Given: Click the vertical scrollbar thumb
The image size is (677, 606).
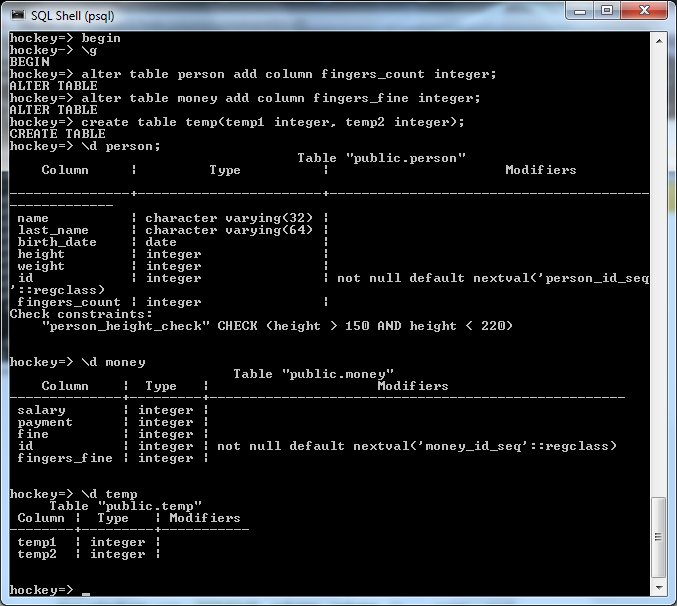Looking at the screenshot, I should click(x=659, y=537).
